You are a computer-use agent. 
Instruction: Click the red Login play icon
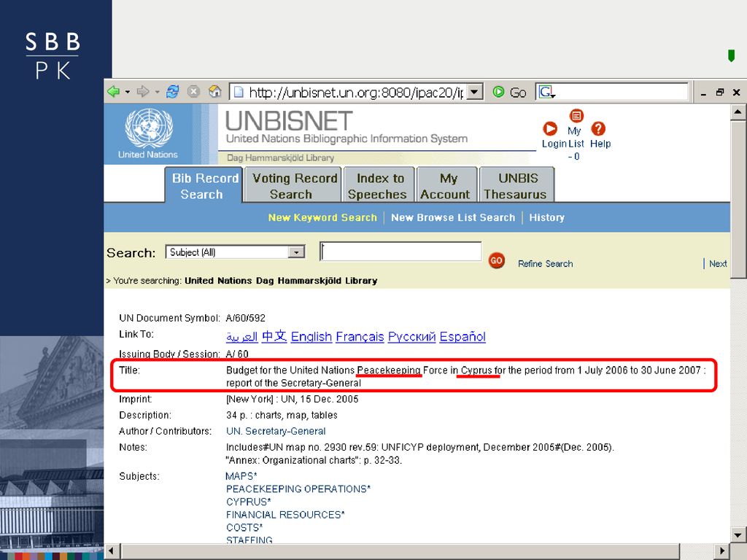pos(550,128)
